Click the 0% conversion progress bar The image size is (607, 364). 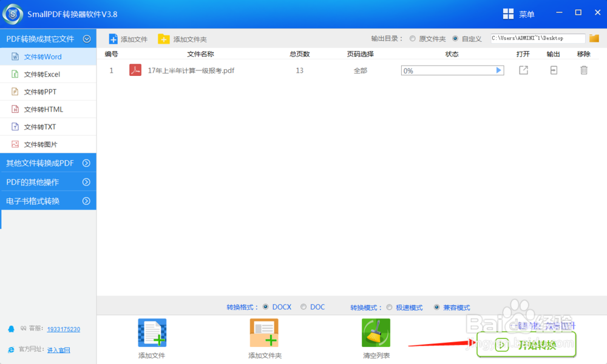452,70
